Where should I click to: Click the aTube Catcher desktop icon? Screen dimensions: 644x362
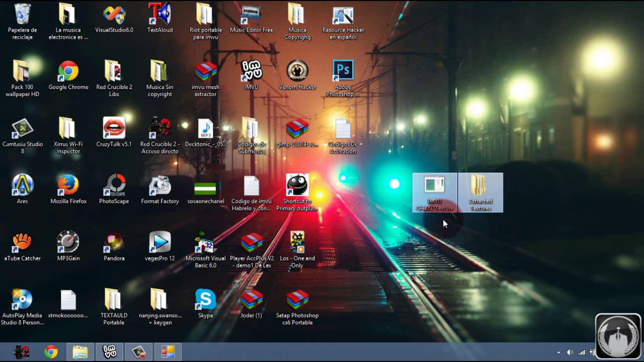click(x=22, y=243)
